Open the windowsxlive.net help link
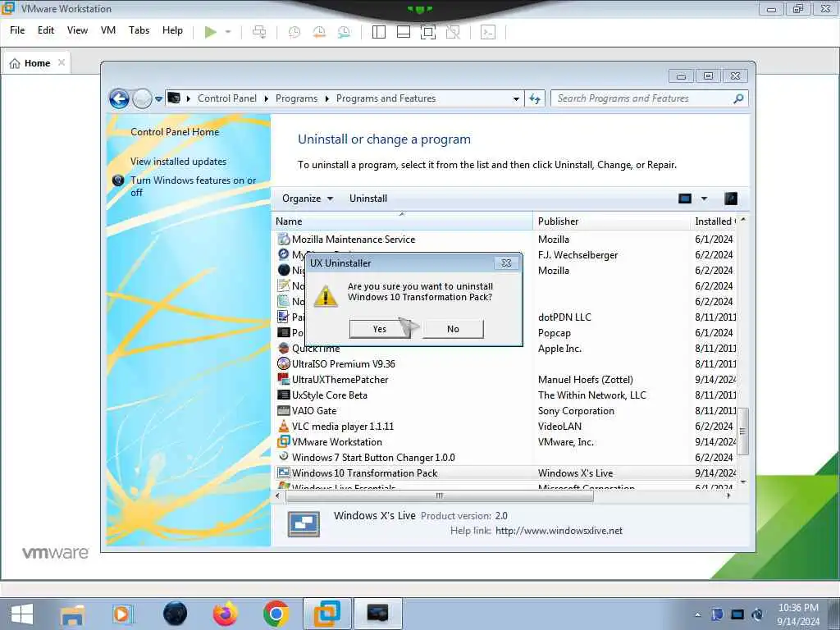 coord(559,531)
